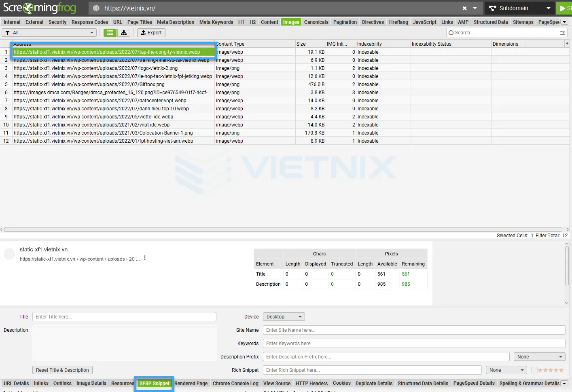Click the horizontal scrollbar under the table
The height and width of the screenshot is (392, 572).
(x=283, y=230)
